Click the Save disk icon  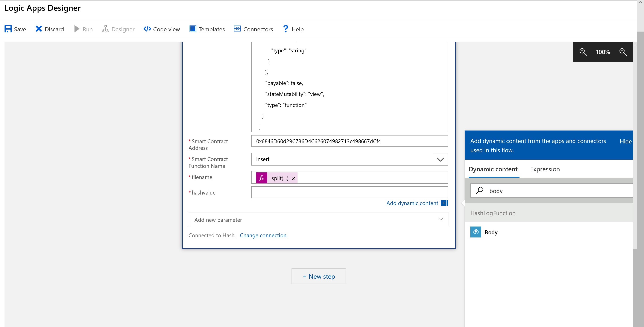[8, 29]
